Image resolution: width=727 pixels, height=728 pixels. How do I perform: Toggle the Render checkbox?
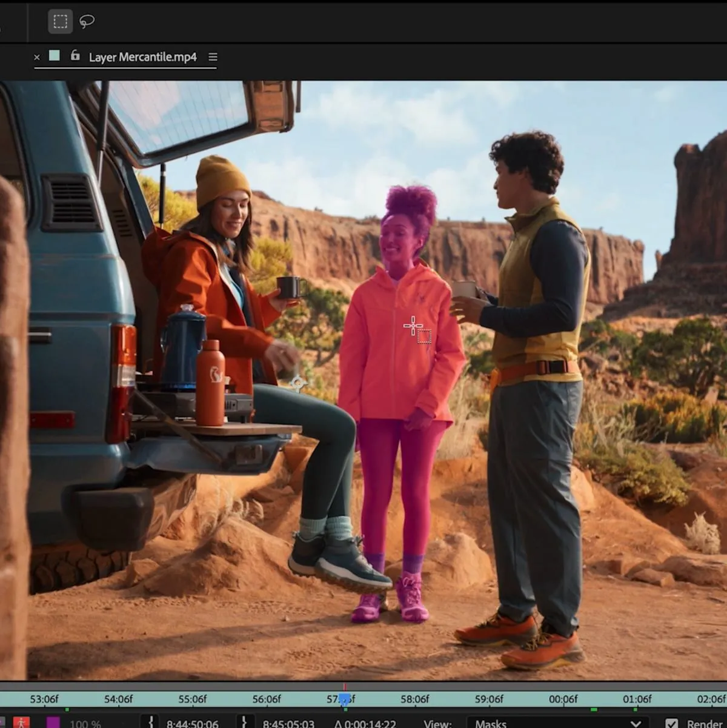(x=671, y=723)
